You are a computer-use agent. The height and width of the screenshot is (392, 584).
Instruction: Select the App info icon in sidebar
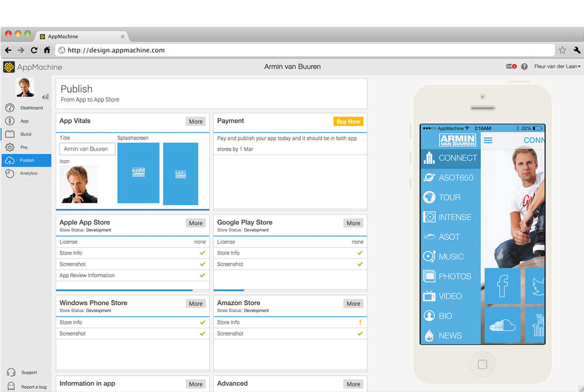(x=9, y=120)
